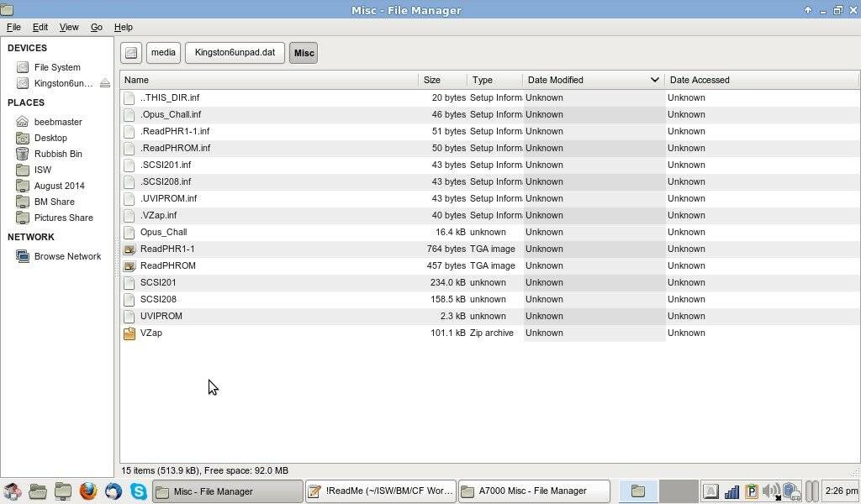This screenshot has height=504, width=861.
Task: Click the volume speaker tray icon
Action: pyautogui.click(x=770, y=491)
